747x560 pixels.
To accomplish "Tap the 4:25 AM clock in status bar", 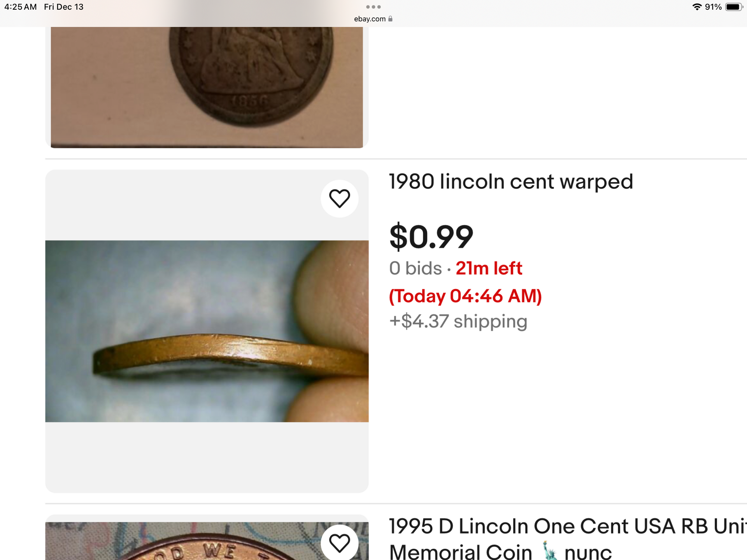I will [x=21, y=7].
